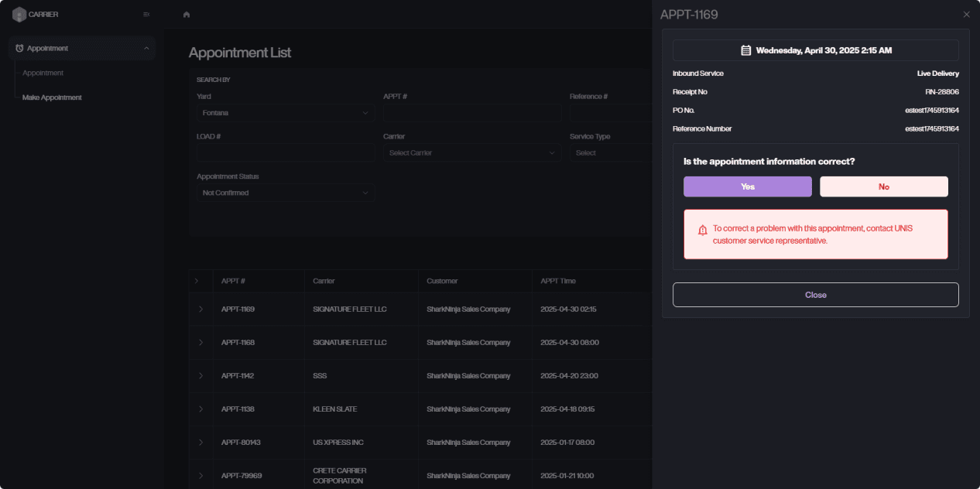
Task: Go to the home breadcrumb icon
Action: tap(187, 15)
